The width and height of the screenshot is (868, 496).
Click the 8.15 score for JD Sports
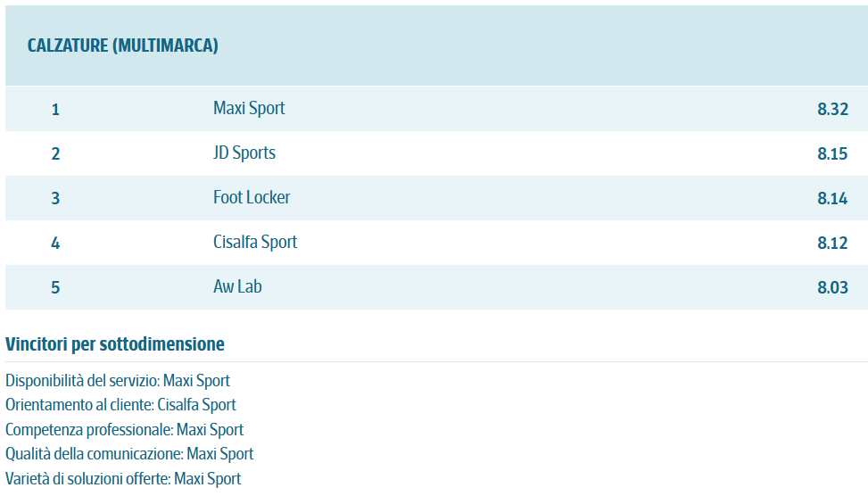[832, 153]
